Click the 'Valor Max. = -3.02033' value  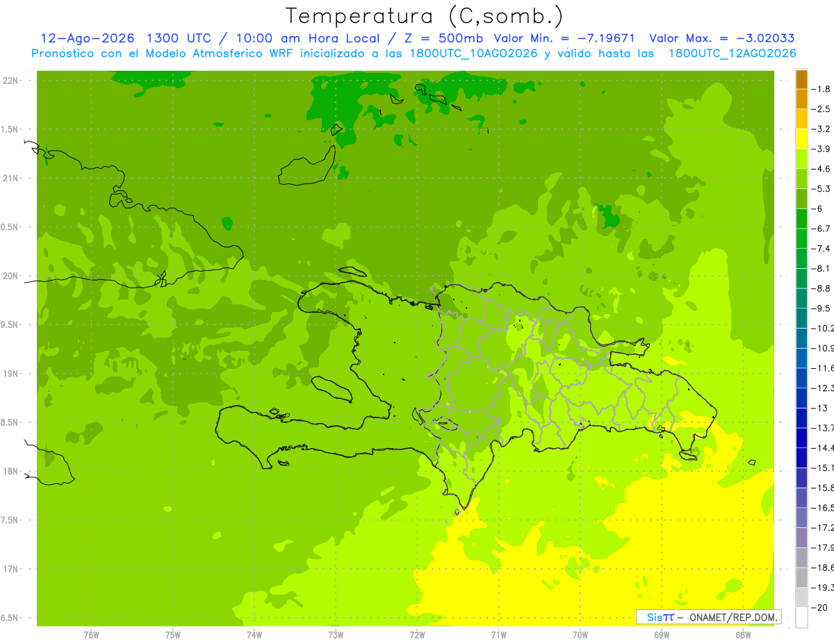pos(722,38)
